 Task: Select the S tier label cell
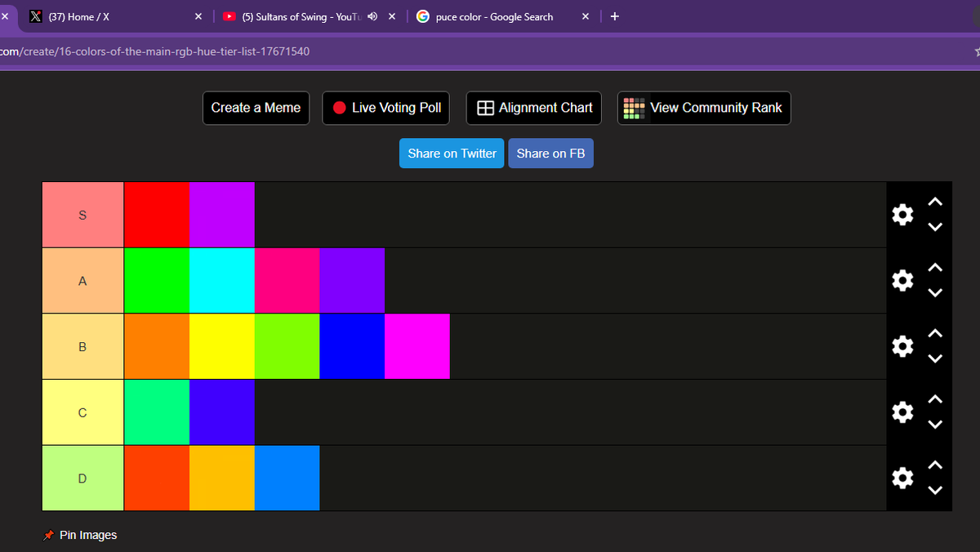pyautogui.click(x=82, y=215)
